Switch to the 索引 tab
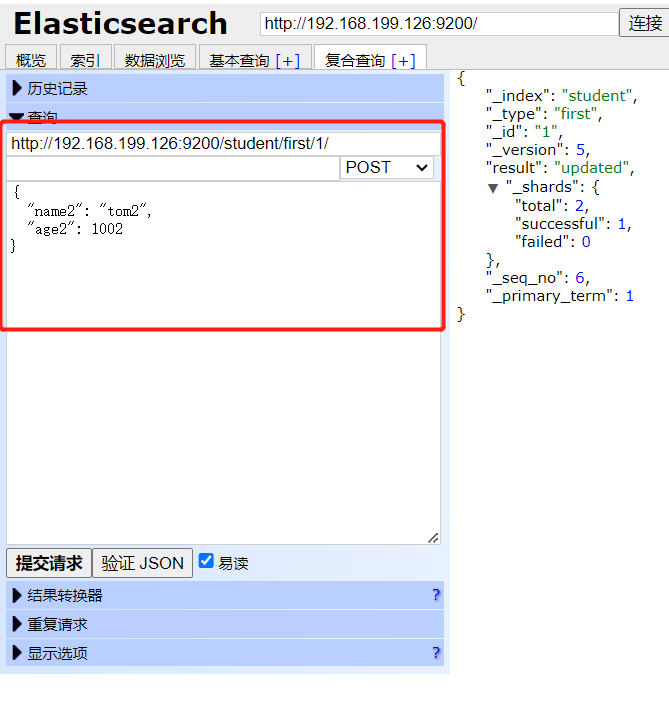Image resolution: width=669 pixels, height=712 pixels. (85, 60)
